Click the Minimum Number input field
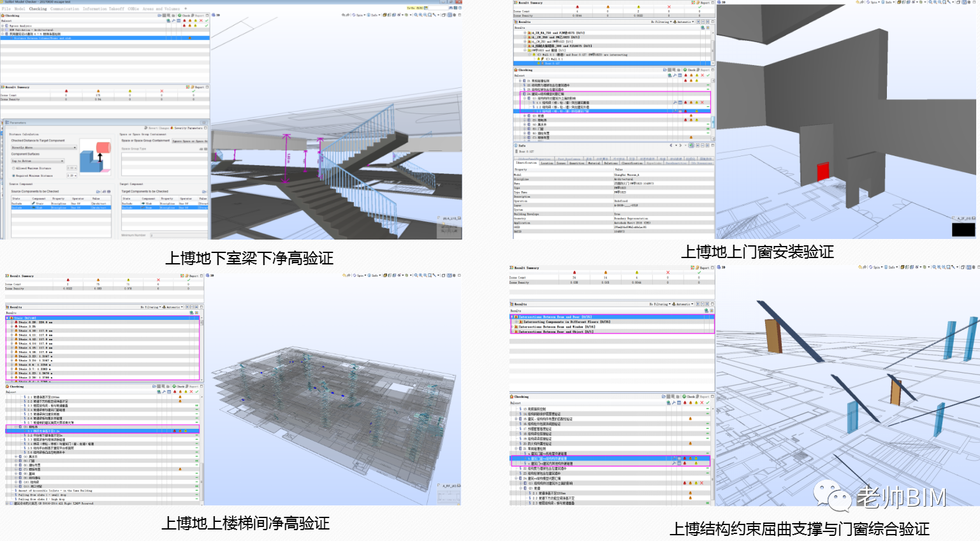This screenshot has height=541, width=980. tap(179, 235)
